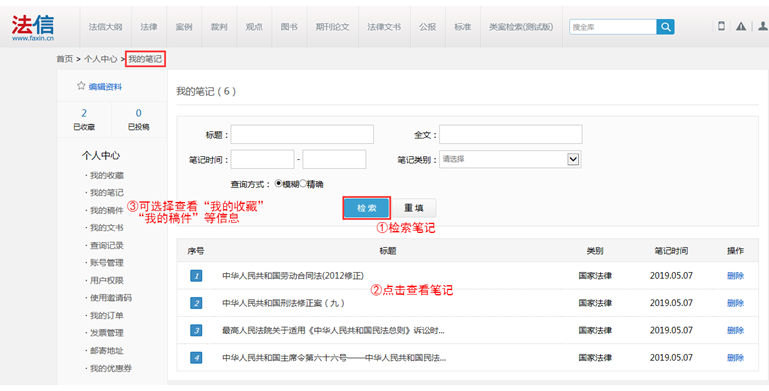Screen dimensions: 769x391
Task: Click number badge 1 for 劳动合同法 row
Action: (x=196, y=276)
